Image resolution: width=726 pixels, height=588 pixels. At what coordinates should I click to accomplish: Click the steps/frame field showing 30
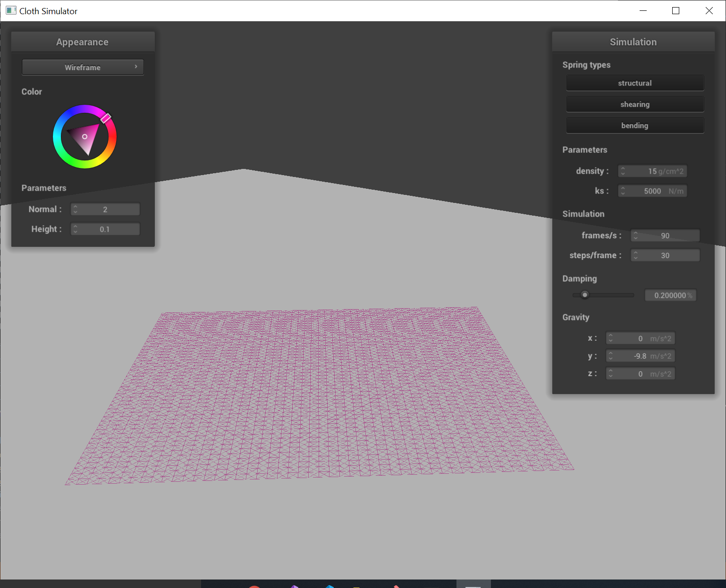[665, 255]
